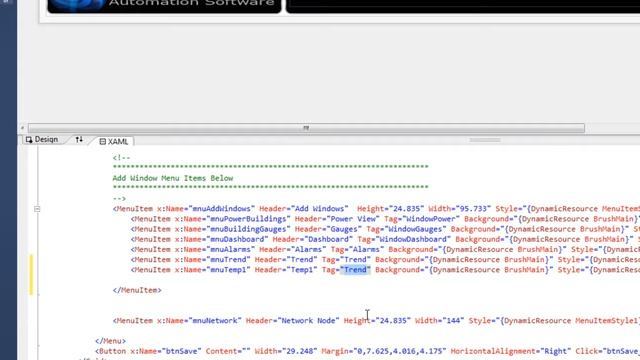Switch to the Design tab

coord(42,140)
